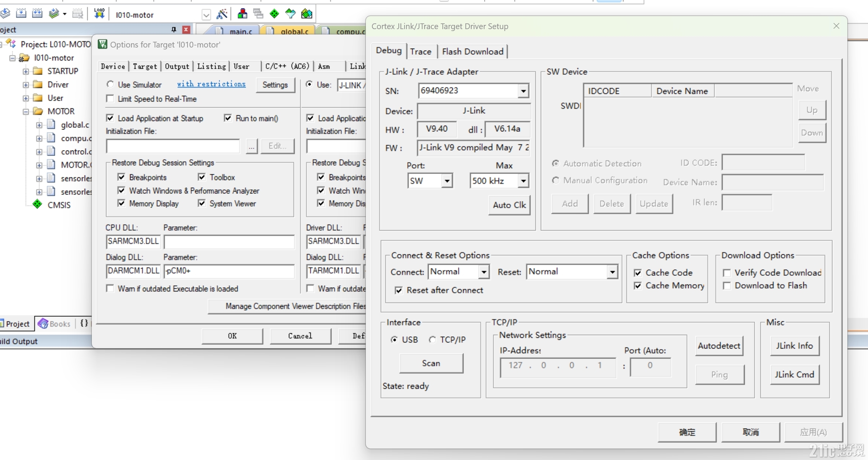Viewport: 868px width, 460px height.
Task: Close the Project panel with red X
Action: point(186,29)
